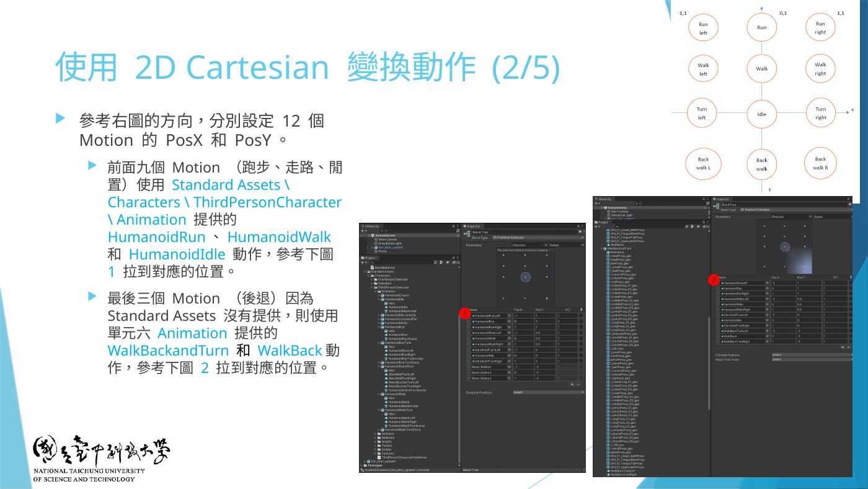Screen dimensions: 868x489
Task: Click object picker next to HumanoidIdle, left Inspector
Action: pos(509,356)
